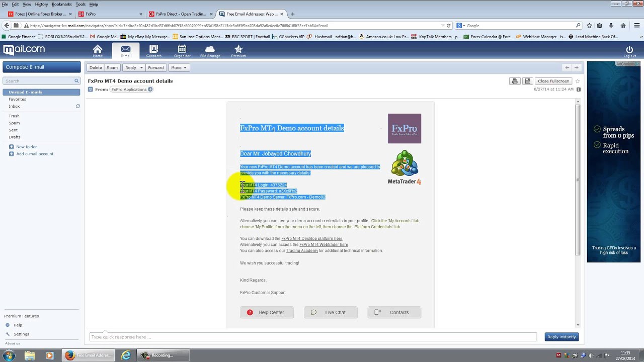This screenshot has height=362, width=644.
Task: Go to next email arrow
Action: coord(576,67)
